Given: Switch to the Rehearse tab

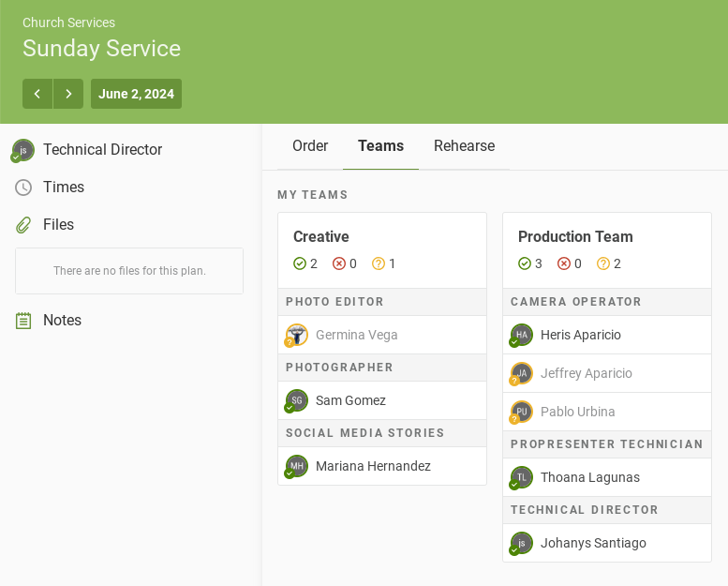Looking at the screenshot, I should pos(464,146).
